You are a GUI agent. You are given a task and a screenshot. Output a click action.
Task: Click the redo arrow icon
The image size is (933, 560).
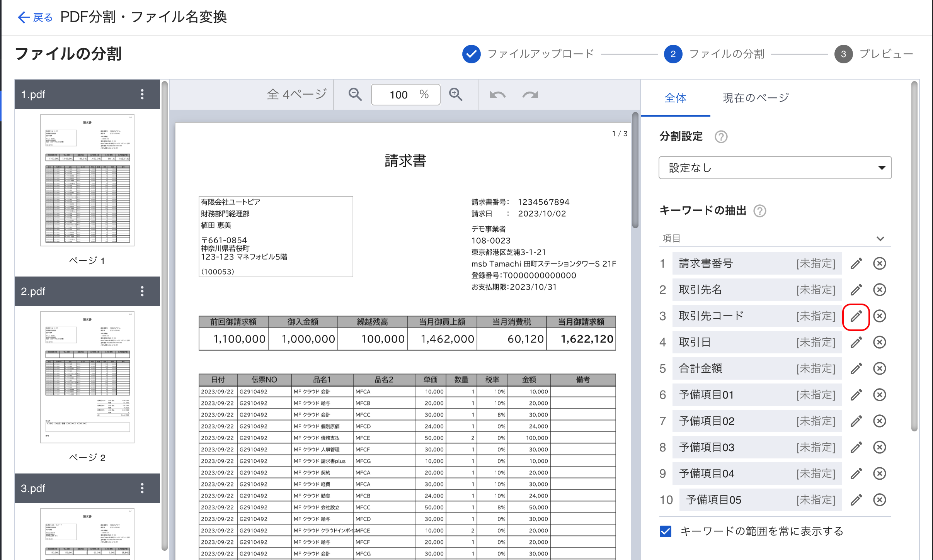click(x=530, y=95)
